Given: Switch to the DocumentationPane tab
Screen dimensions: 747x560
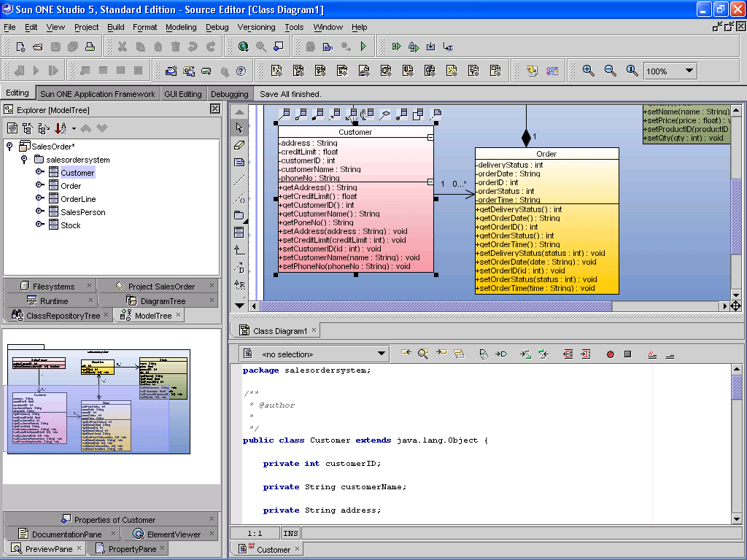Looking at the screenshot, I should tap(62, 534).
